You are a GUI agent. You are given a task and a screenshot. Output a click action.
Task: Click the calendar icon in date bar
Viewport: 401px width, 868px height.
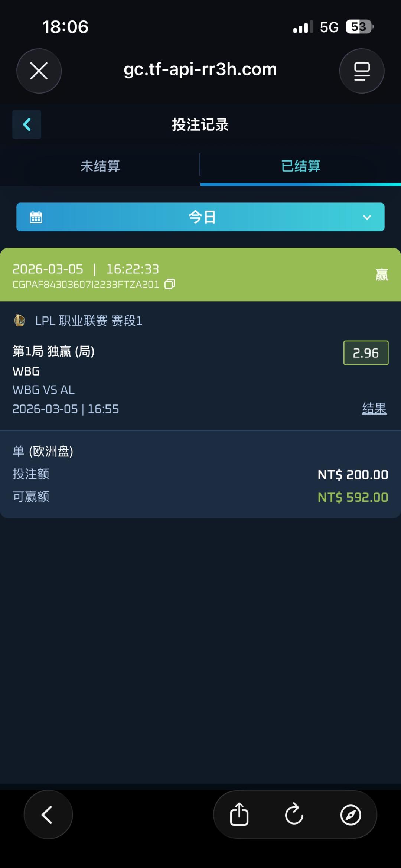click(36, 217)
